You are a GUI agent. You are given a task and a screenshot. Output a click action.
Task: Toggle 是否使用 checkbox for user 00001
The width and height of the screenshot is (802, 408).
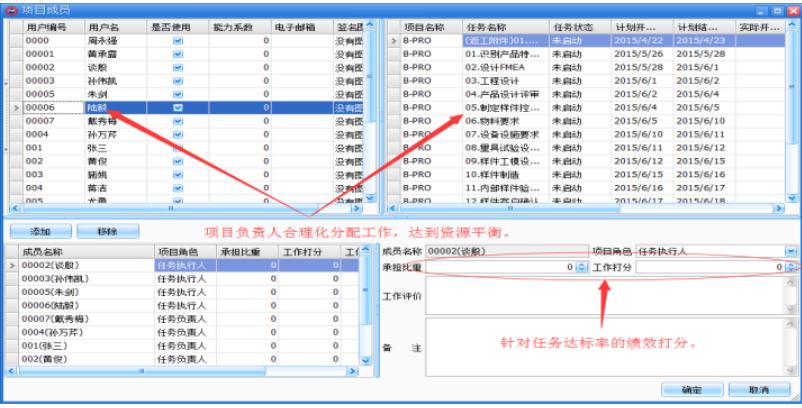coord(177,54)
